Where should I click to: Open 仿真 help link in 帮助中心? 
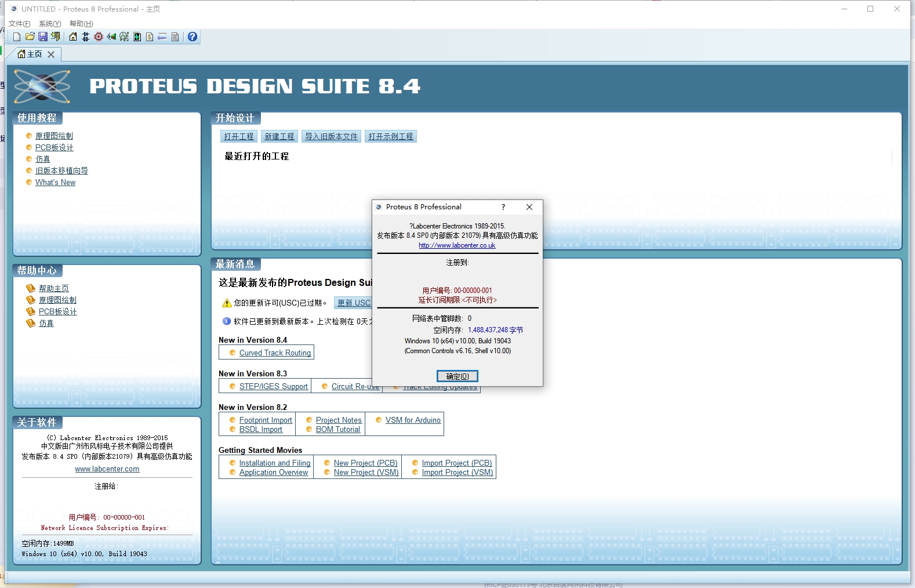[46, 323]
